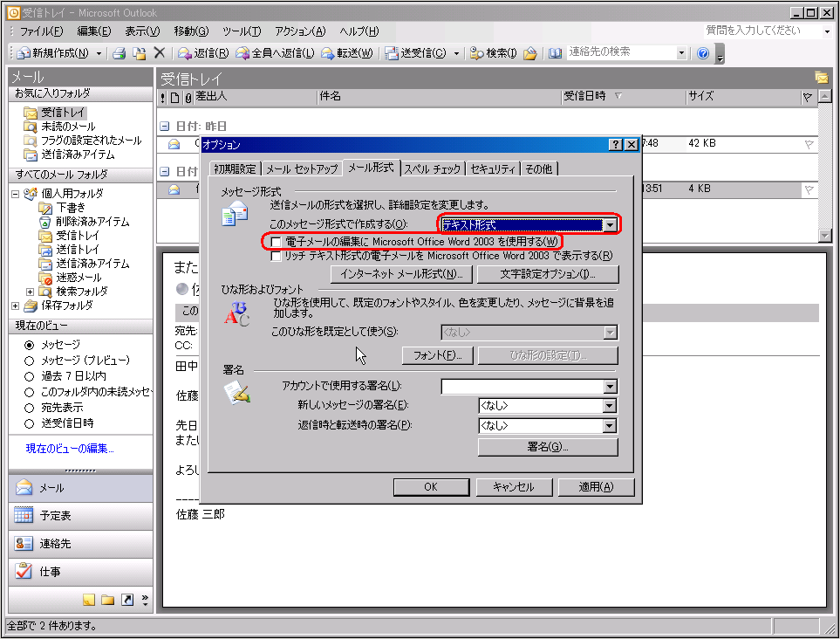The height and width of the screenshot is (639, 840).
Task: Open the Tasks (仕事) pane
Action: [80, 572]
